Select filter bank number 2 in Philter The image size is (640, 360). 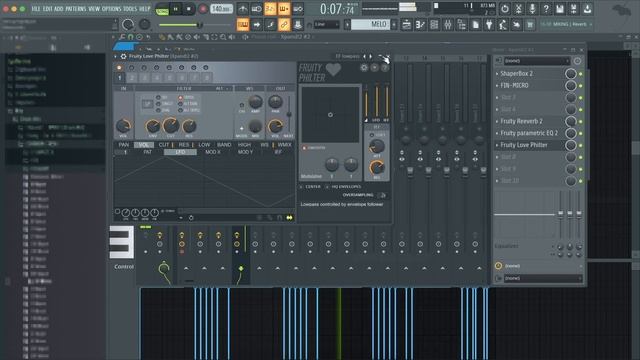tap(132, 78)
